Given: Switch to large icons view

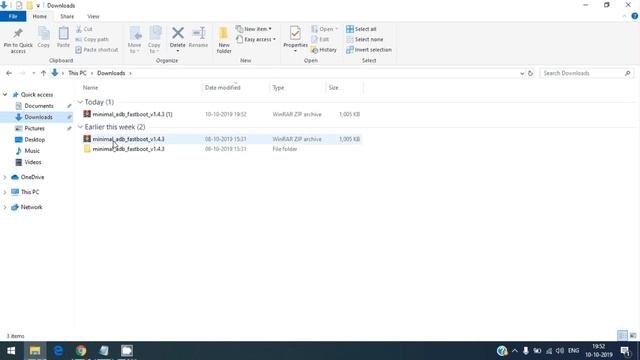Looking at the screenshot, I should (633, 336).
